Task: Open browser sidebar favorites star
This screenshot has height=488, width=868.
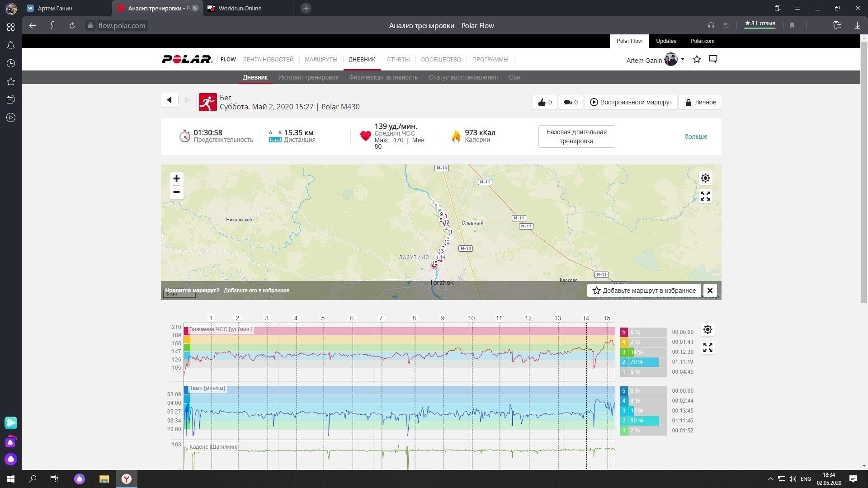Action: point(11,81)
